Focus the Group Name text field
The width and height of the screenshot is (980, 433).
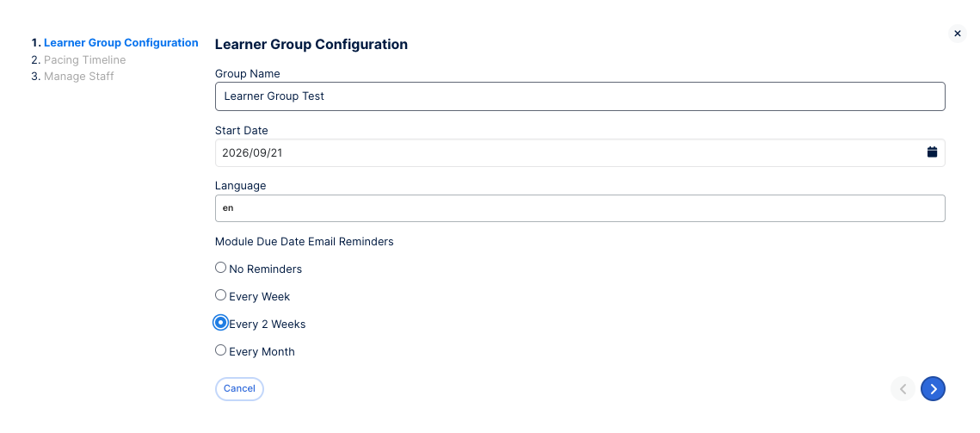click(x=580, y=96)
